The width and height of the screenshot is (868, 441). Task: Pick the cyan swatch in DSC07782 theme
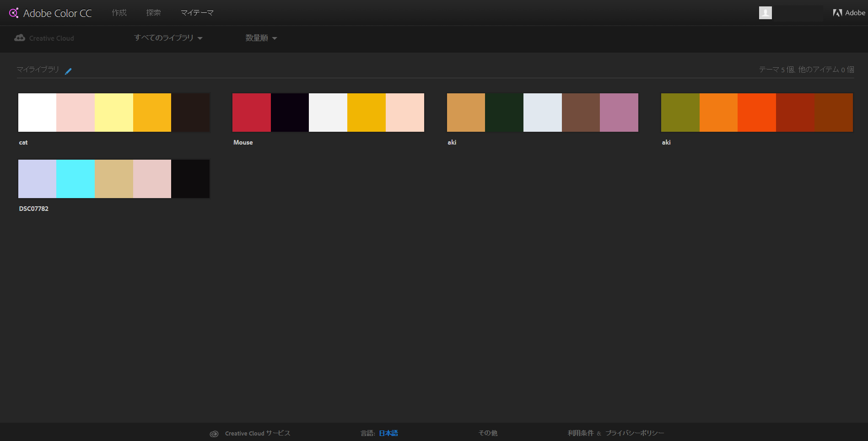[75, 179]
